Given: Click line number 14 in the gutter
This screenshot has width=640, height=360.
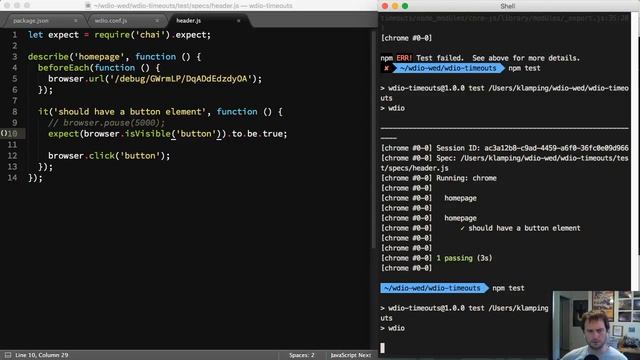Looking at the screenshot, I should tap(12, 178).
